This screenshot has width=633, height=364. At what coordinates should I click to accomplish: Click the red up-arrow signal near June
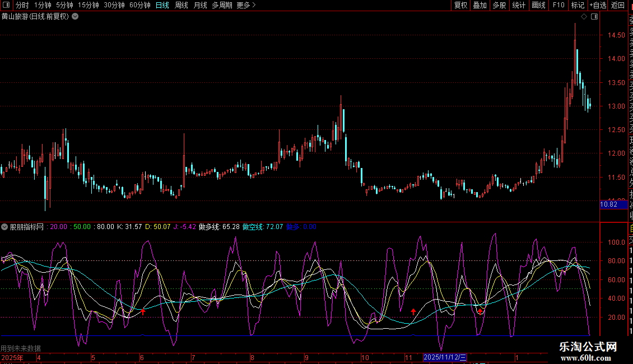(x=143, y=312)
